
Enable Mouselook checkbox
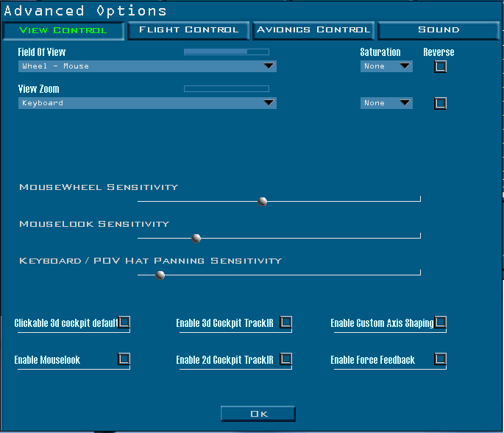pyautogui.click(x=124, y=359)
